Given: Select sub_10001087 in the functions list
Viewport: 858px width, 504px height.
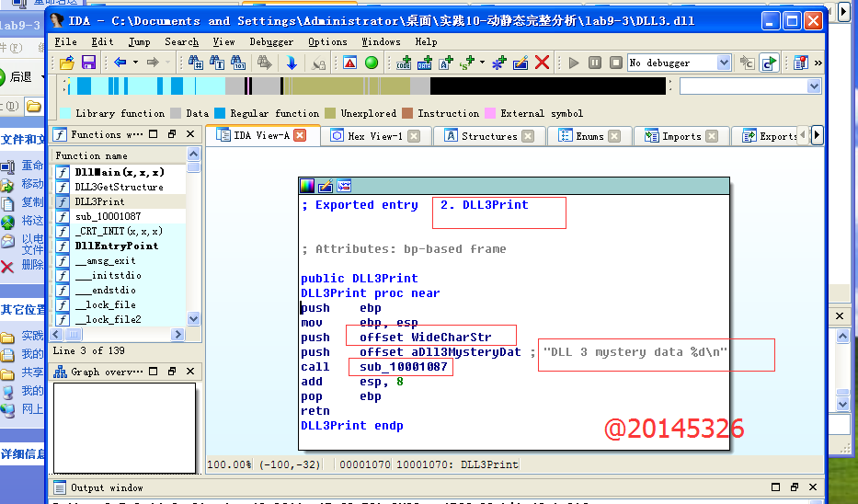Looking at the screenshot, I should [108, 216].
